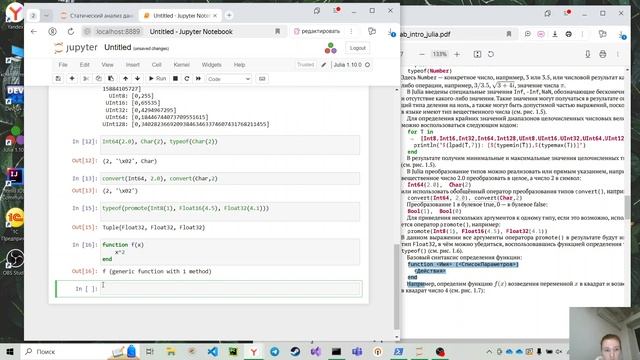Click the pencil edit icon near Trusted
Screen dimensions: 640x360
[x=324, y=65]
